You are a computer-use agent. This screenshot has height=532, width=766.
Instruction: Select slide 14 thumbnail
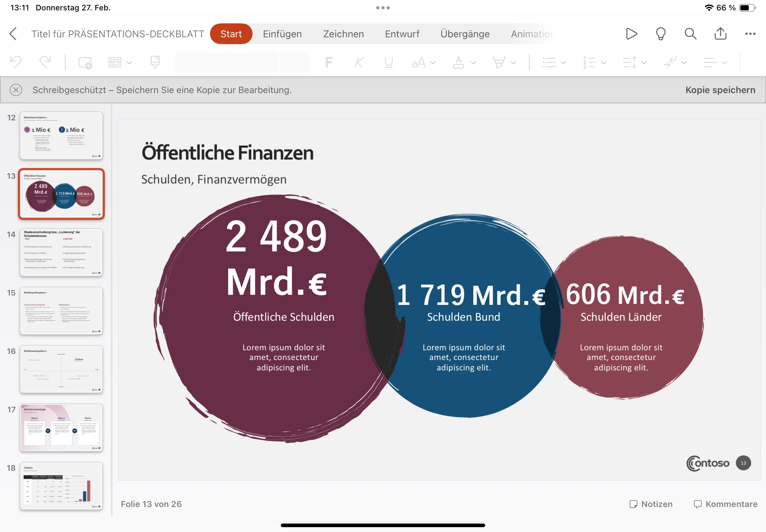(x=61, y=252)
